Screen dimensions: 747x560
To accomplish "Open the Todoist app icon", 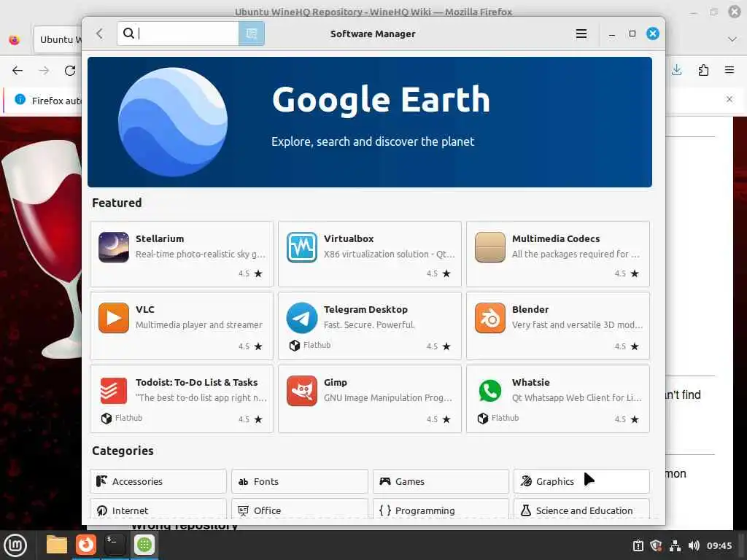I will point(113,391).
